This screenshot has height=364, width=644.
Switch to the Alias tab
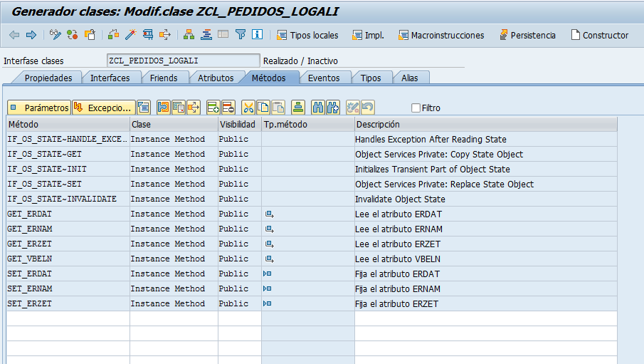pyautogui.click(x=409, y=78)
